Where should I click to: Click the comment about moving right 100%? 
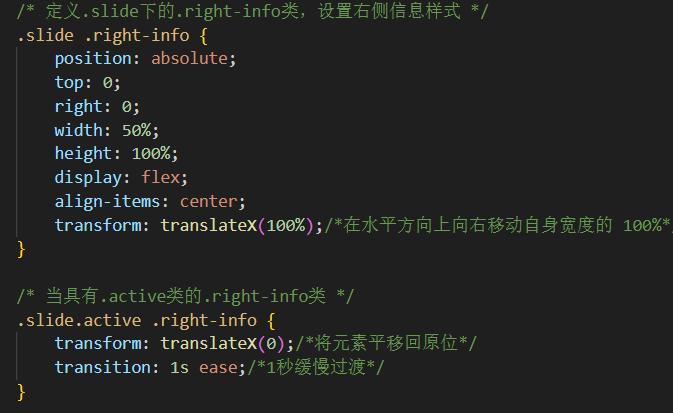tap(498, 226)
